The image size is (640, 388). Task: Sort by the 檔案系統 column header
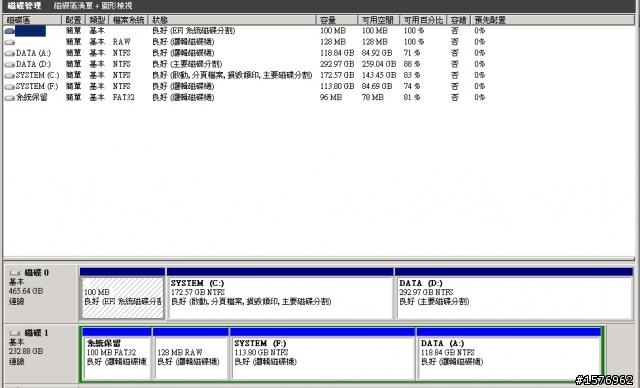click(x=129, y=20)
